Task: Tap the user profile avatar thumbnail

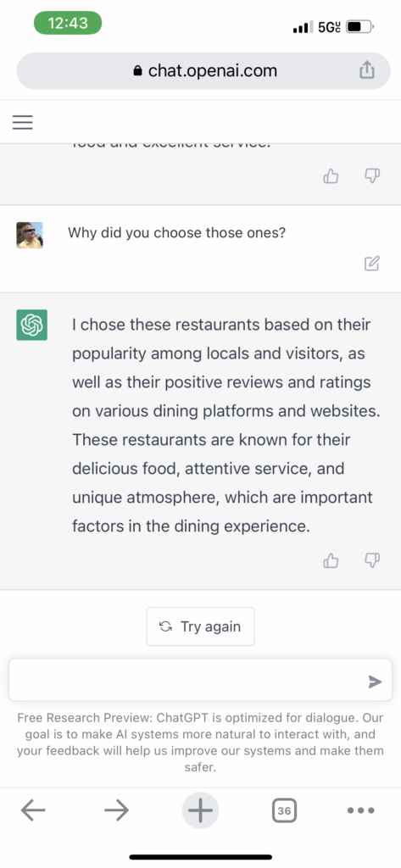Action: tap(30, 236)
